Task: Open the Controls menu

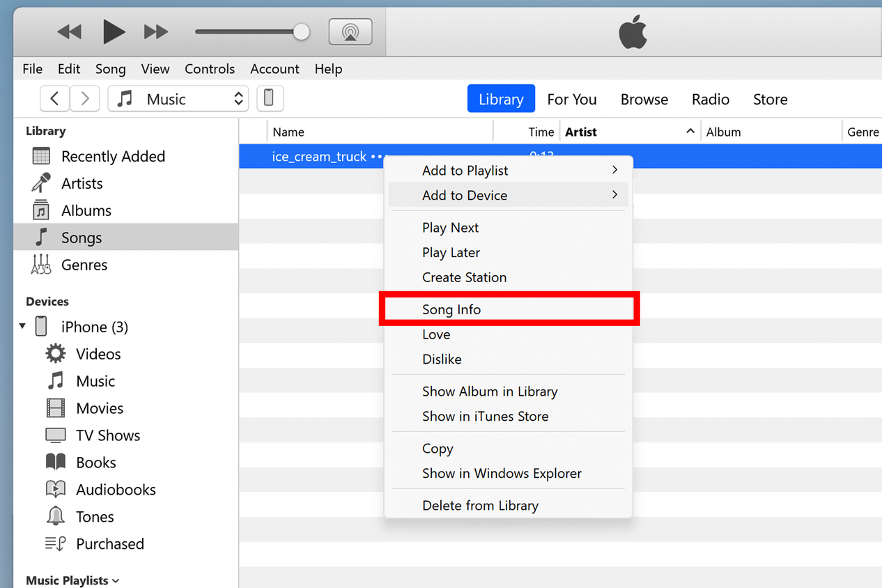Action: click(x=210, y=69)
